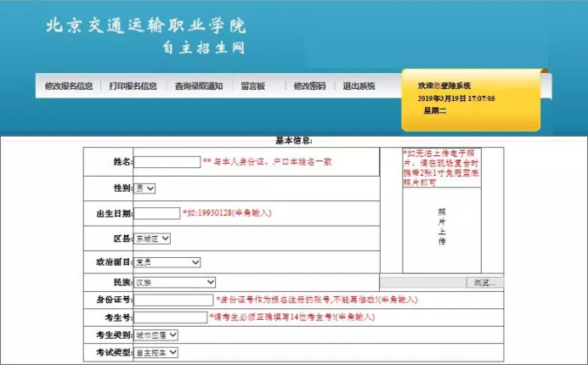Image resolution: width=588 pixels, height=365 pixels.
Task: Click the photo file path box
Action: tap(422, 282)
